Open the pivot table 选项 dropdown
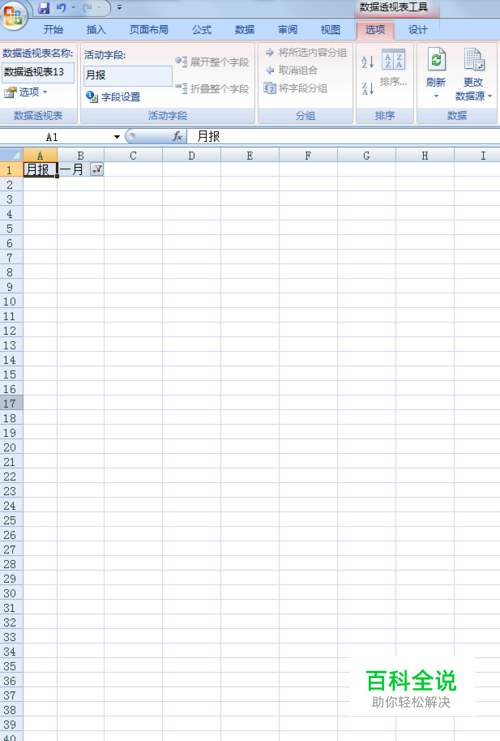The width and height of the screenshot is (500, 741). click(26, 93)
